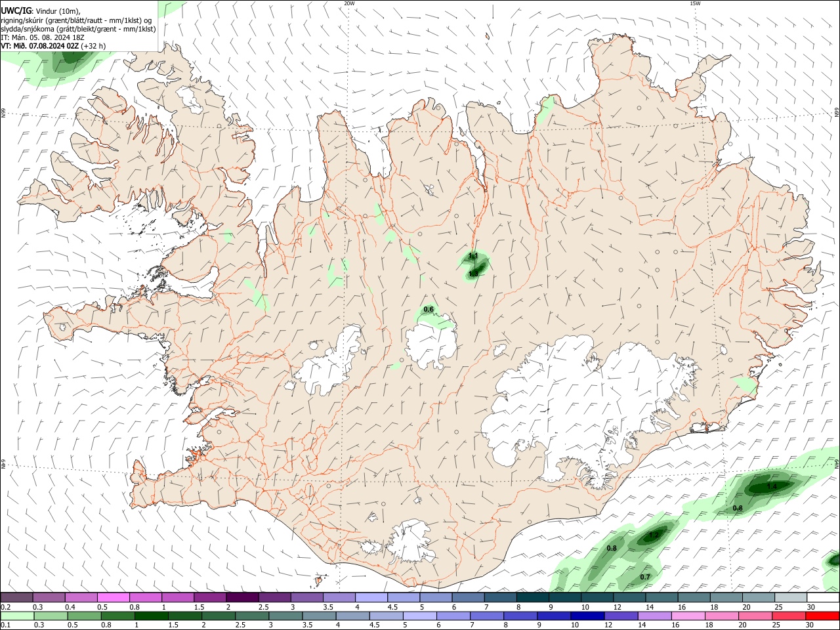Click the pale periwinkle 5 swatch in lower legend row
The width and height of the screenshot is (840, 630).
click(x=419, y=616)
